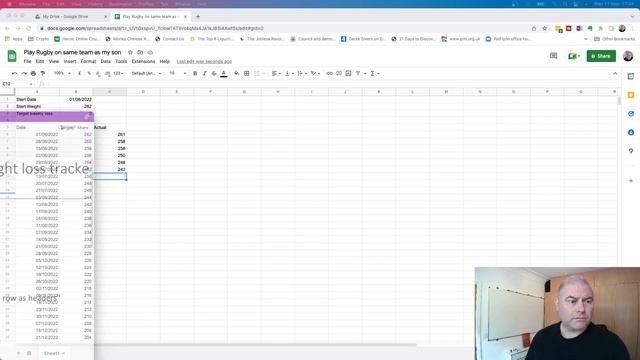640x360 pixels.
Task: Click the Last edit was seconds ago link
Action: pos(204,62)
